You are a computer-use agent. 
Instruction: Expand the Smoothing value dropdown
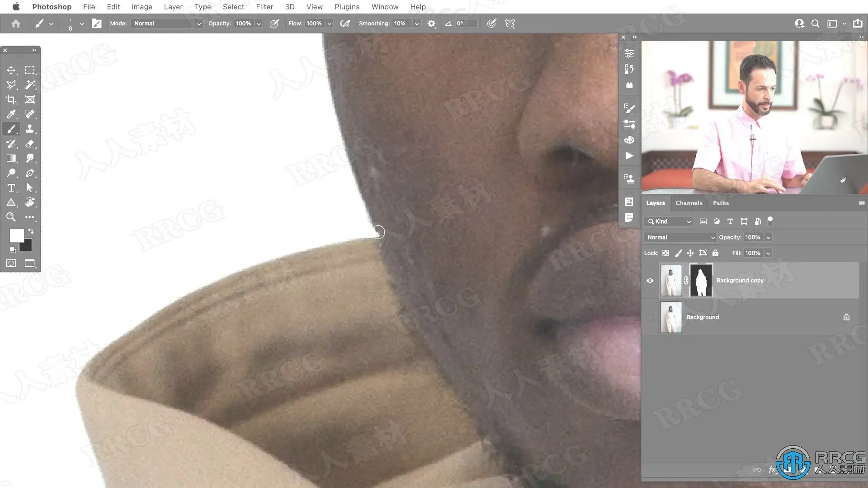(417, 23)
